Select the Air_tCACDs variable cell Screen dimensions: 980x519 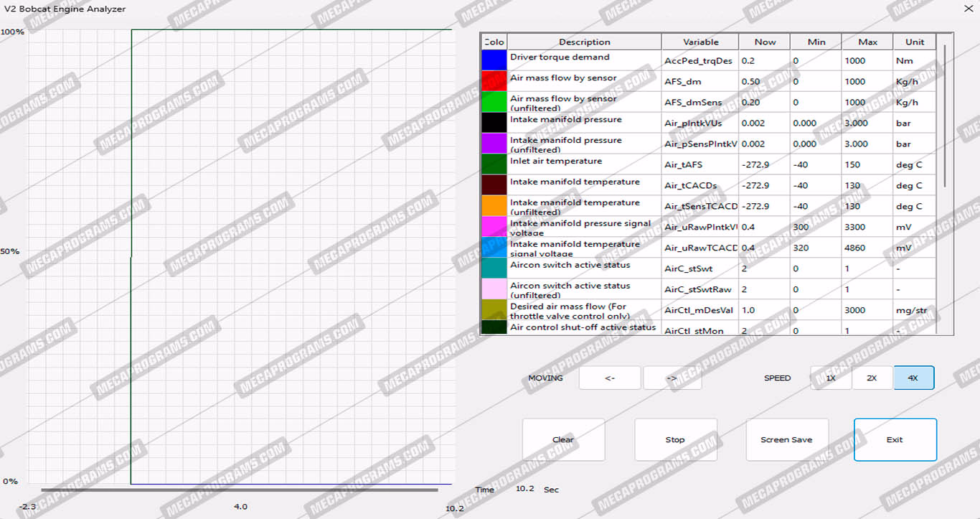click(x=700, y=185)
